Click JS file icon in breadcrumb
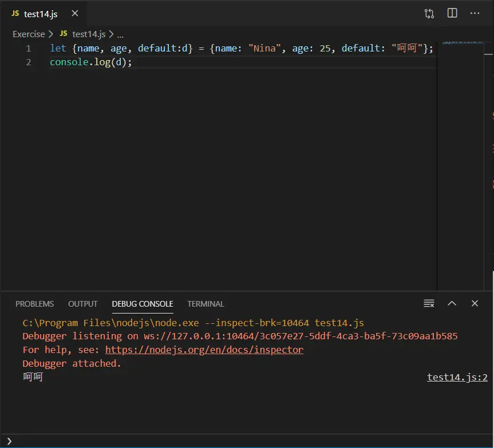The image size is (494, 448). pyautogui.click(x=64, y=33)
